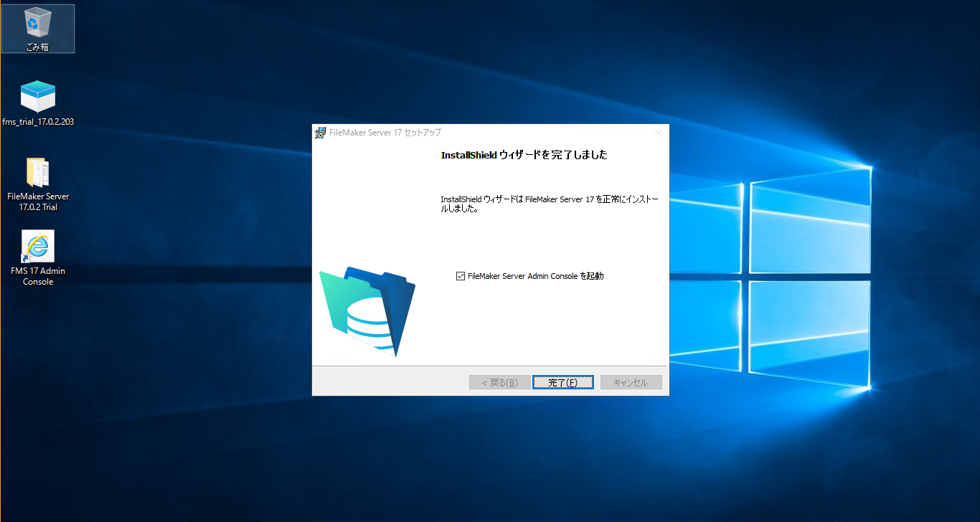
Task: Click the Internet Explorer icon on the Admin Console shortcut
Action: tap(37, 247)
